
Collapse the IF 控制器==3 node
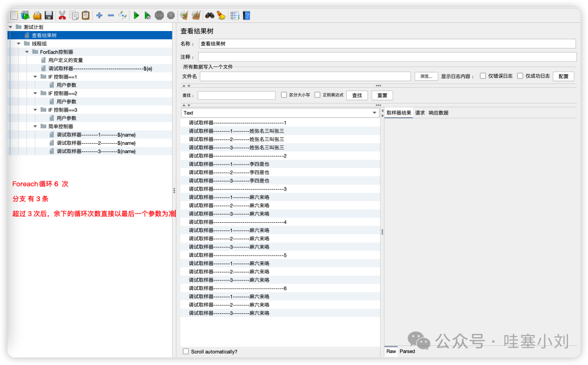pos(35,109)
